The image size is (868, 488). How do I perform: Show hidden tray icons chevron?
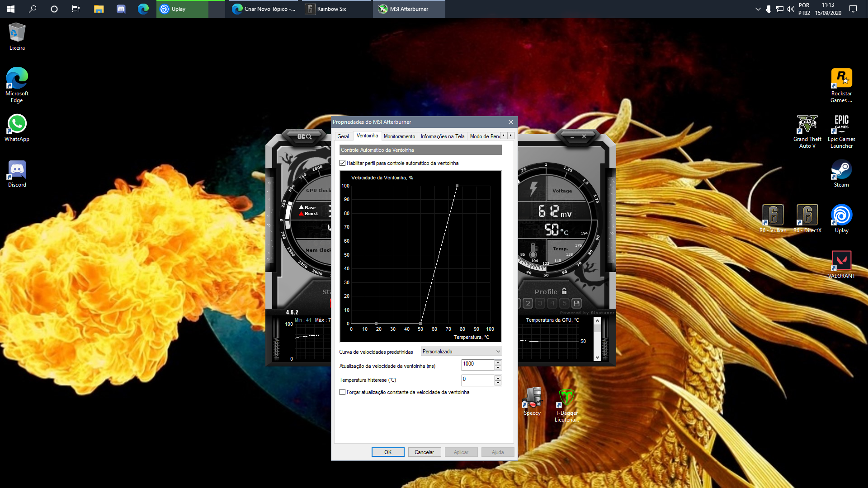tap(758, 9)
